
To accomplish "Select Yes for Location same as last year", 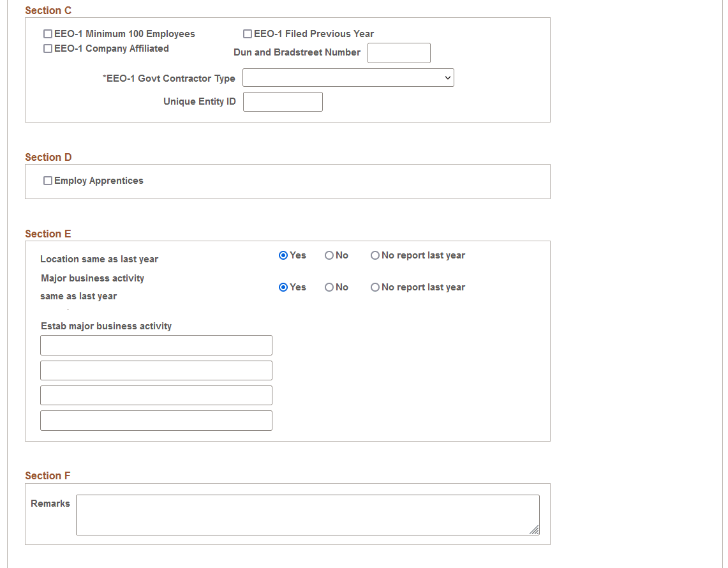I will 283,255.
